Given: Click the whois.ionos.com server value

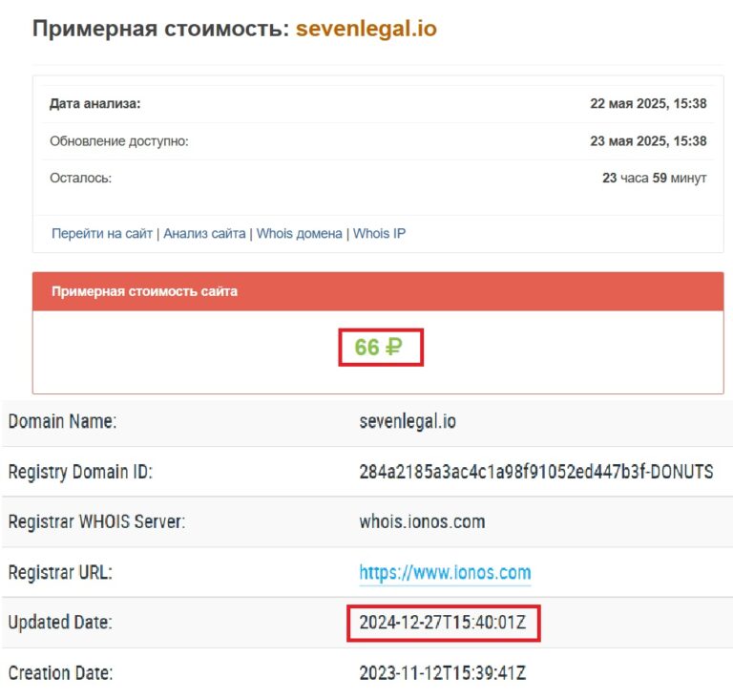Looking at the screenshot, I should click(x=422, y=522).
